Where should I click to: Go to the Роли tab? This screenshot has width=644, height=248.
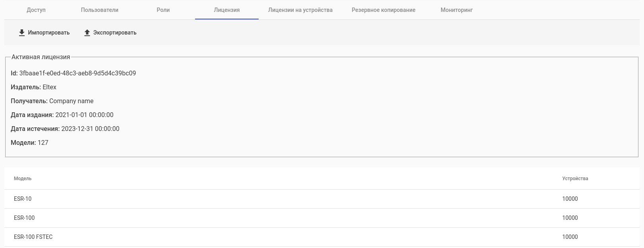pos(163,10)
